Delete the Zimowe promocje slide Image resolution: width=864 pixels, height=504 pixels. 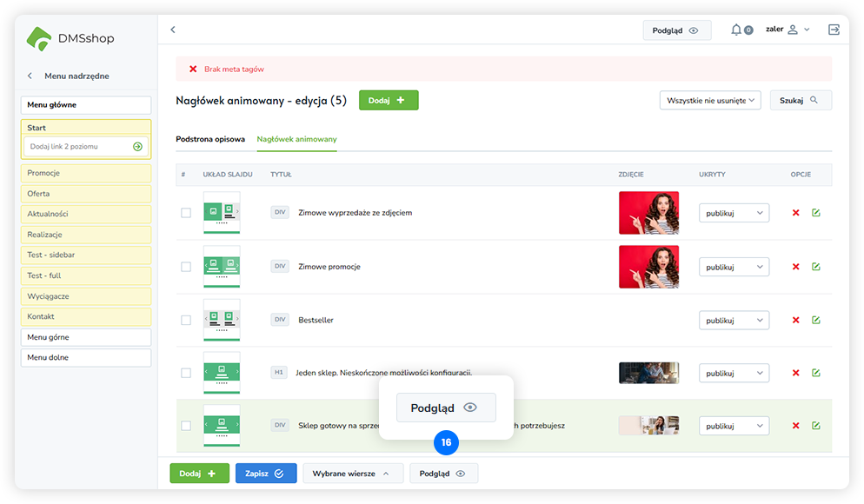(795, 267)
